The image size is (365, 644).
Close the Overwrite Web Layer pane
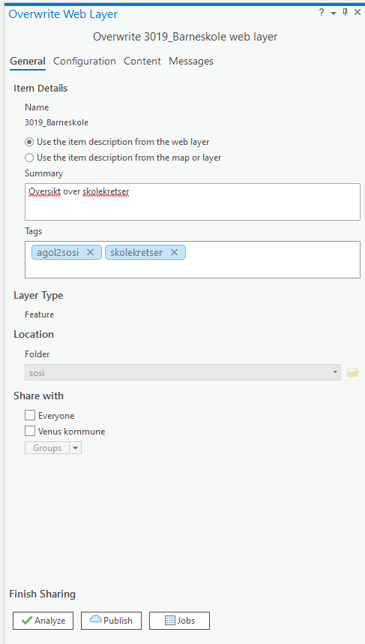tap(357, 13)
